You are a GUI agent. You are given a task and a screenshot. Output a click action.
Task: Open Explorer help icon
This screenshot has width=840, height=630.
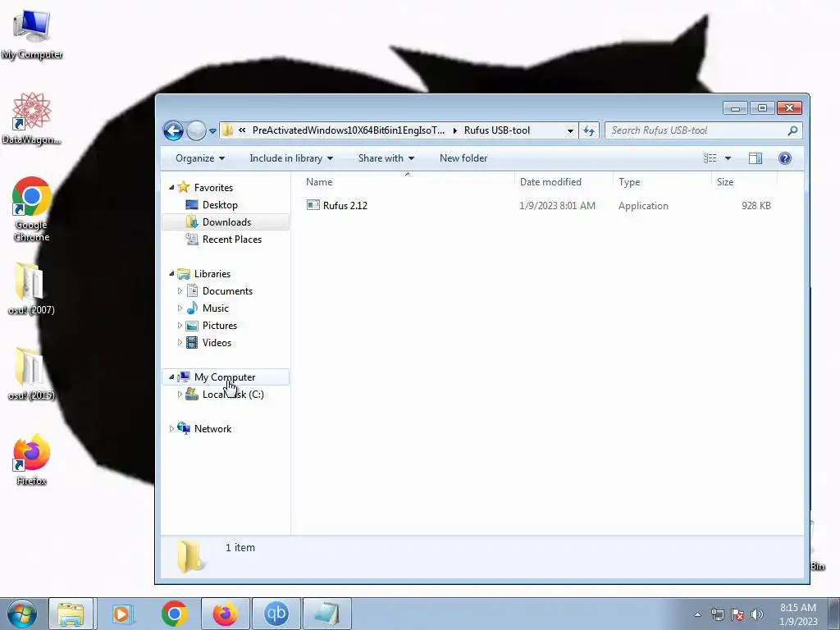(x=784, y=158)
